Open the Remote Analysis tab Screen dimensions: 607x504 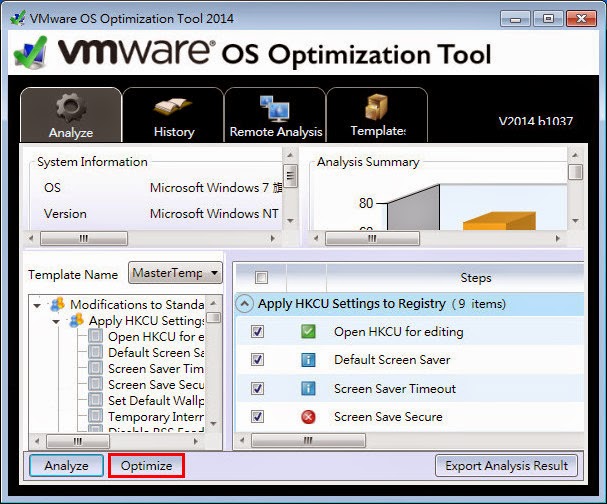click(x=275, y=115)
